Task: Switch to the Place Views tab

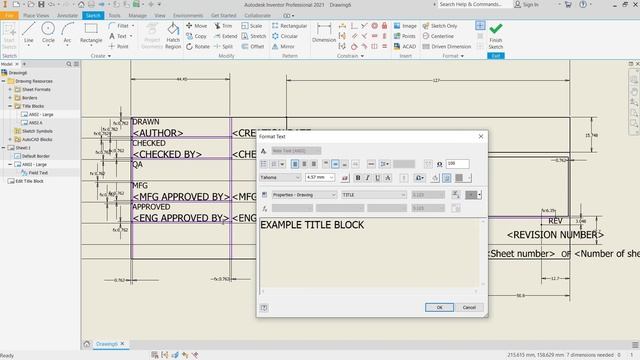Action: tap(36, 16)
